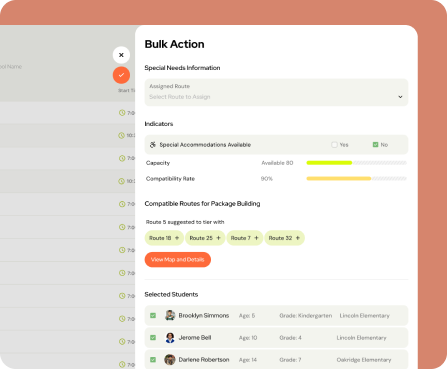Click the 90% compatibility value

[x=267, y=179]
